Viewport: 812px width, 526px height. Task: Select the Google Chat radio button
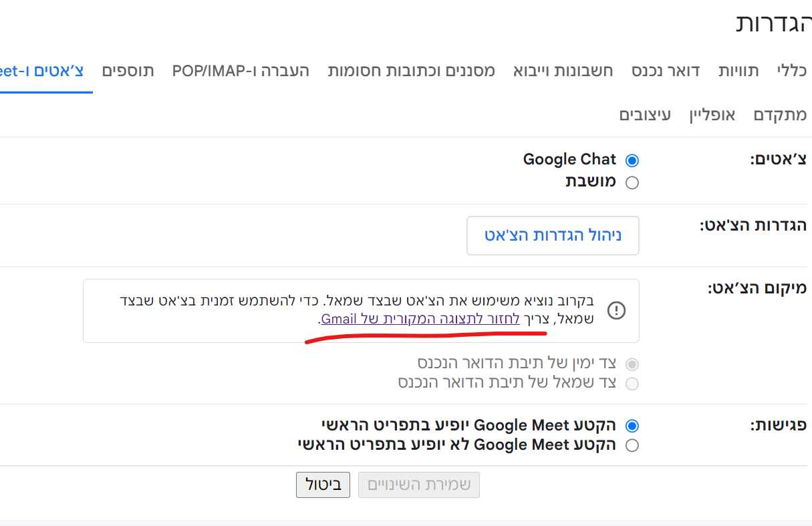632,160
